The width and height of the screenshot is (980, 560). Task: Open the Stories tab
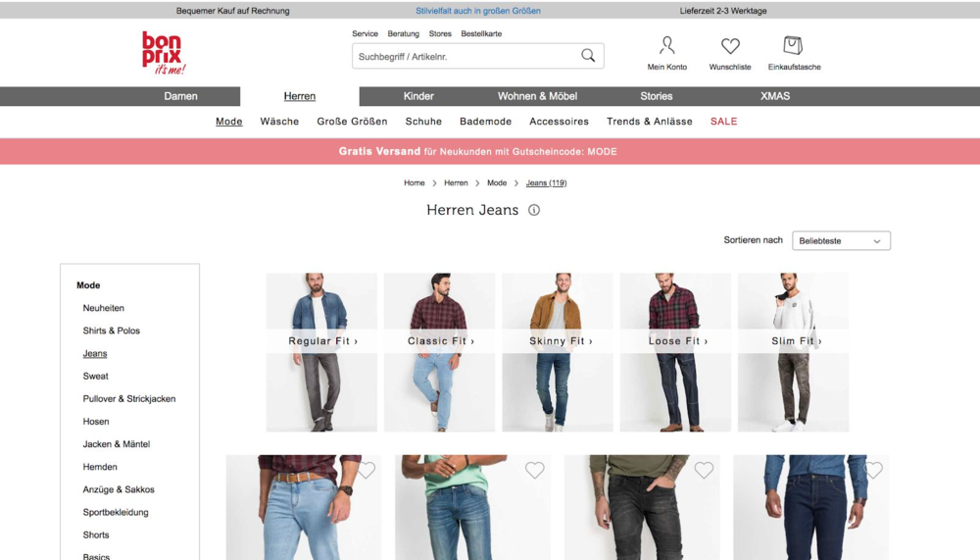coord(657,96)
